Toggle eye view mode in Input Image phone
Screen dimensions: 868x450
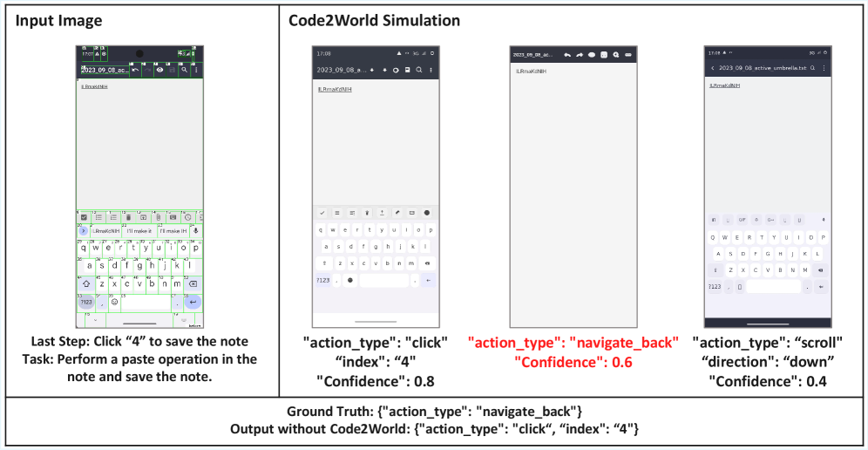(x=159, y=71)
